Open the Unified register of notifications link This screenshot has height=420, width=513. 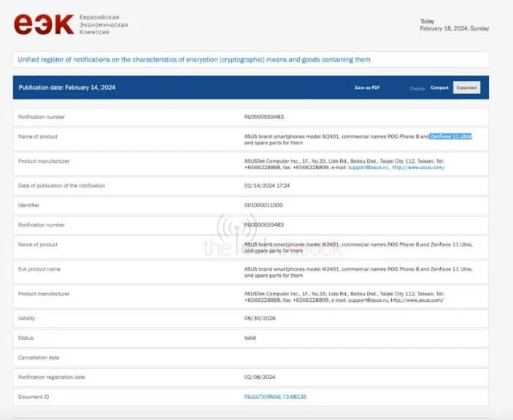point(194,60)
